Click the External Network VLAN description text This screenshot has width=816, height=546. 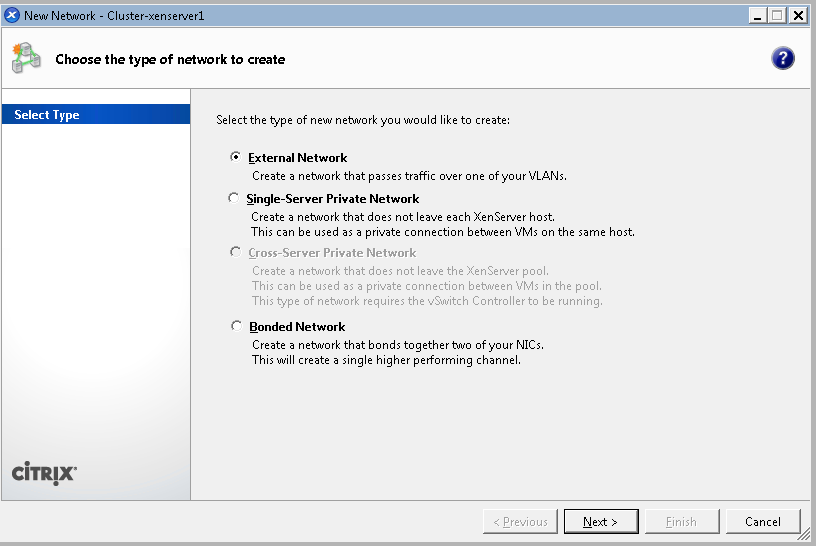click(409, 176)
